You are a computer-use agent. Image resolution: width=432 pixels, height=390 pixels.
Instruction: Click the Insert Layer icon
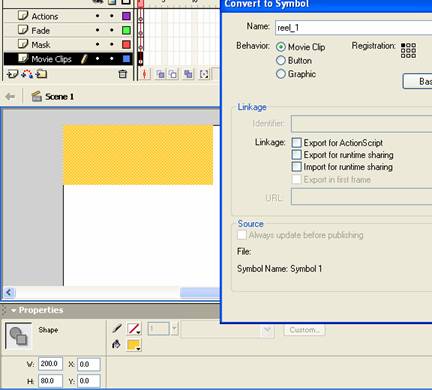coord(12,74)
